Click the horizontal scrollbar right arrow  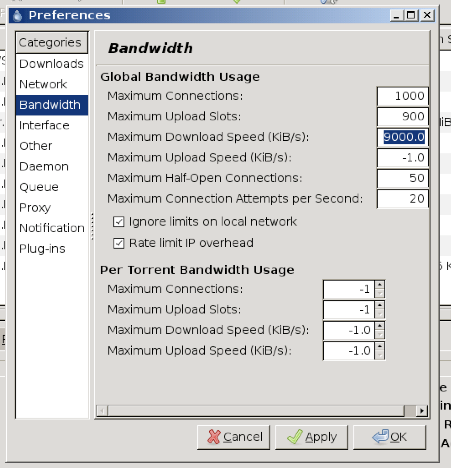pos(422,411)
